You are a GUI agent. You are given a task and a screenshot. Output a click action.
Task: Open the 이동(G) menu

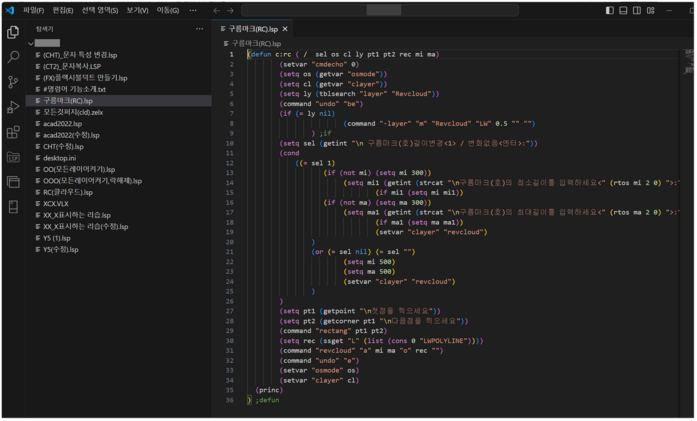[168, 10]
